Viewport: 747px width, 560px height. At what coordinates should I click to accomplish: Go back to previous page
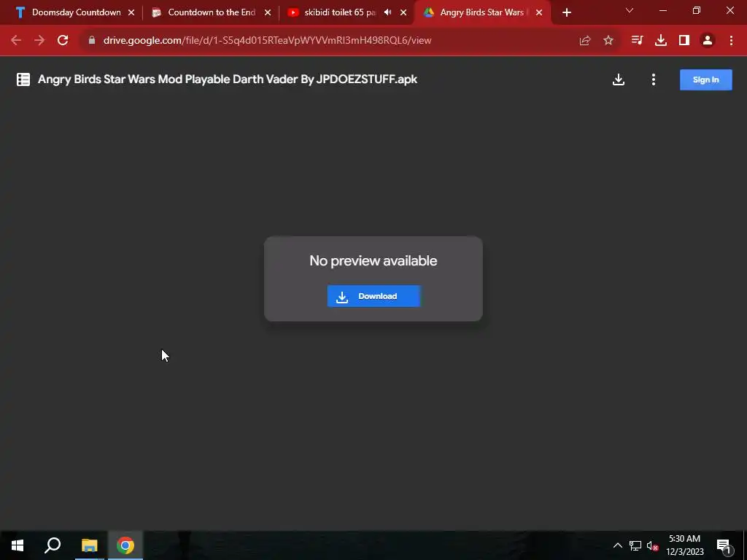point(16,40)
